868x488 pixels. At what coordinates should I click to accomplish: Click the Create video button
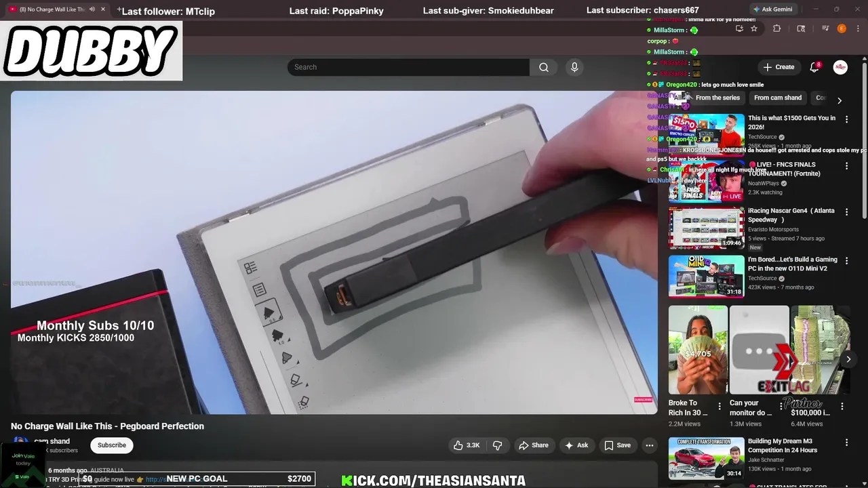[x=778, y=67]
